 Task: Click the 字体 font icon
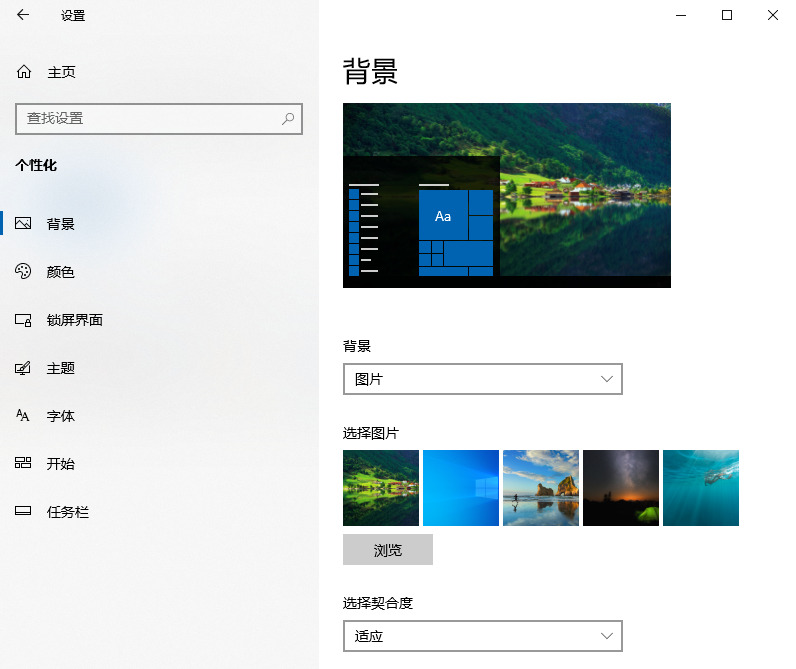click(x=24, y=416)
